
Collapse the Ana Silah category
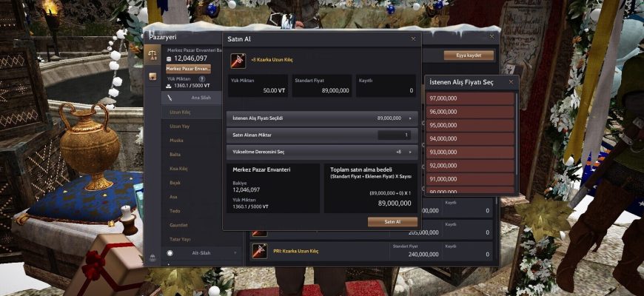tap(192, 98)
